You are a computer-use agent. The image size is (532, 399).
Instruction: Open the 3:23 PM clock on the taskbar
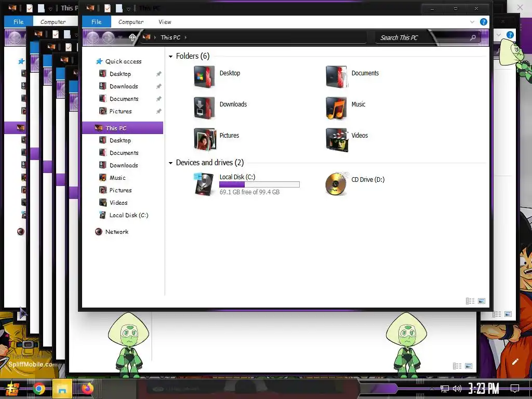click(x=484, y=388)
